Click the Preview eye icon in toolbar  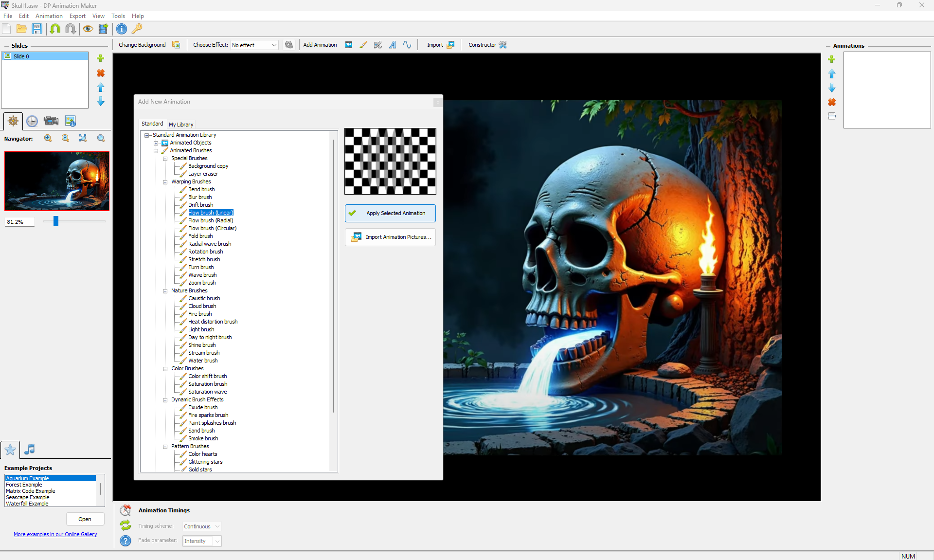click(x=88, y=29)
